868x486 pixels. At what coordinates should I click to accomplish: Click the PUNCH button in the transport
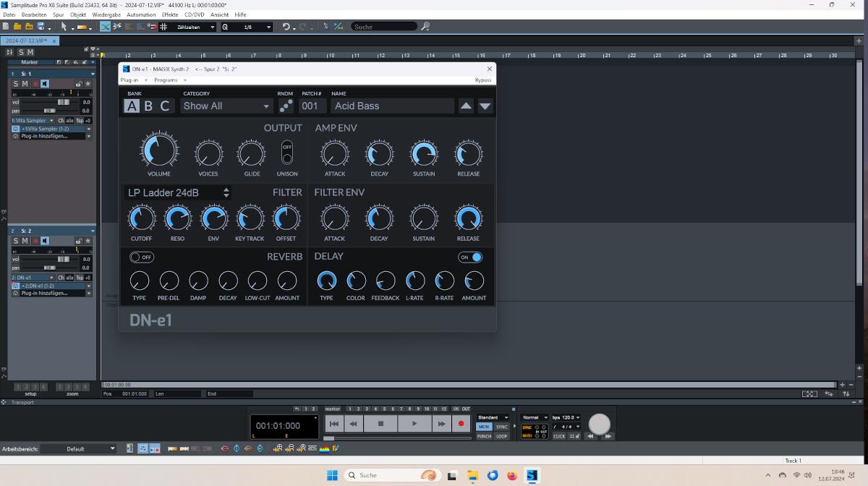pos(484,436)
